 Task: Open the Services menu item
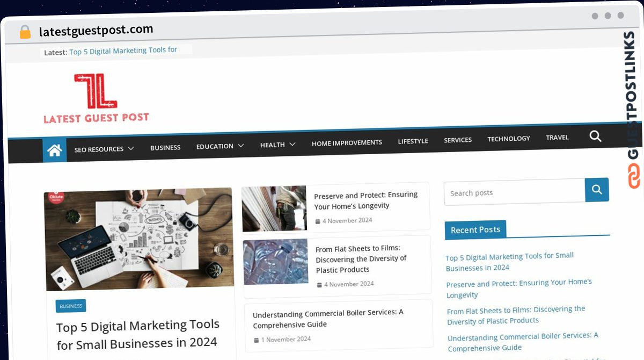tap(458, 140)
